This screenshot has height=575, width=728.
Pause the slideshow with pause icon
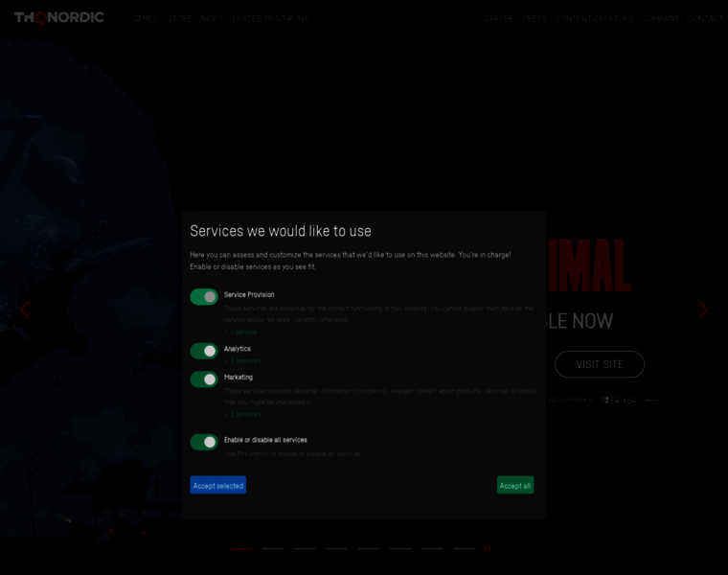(488, 549)
